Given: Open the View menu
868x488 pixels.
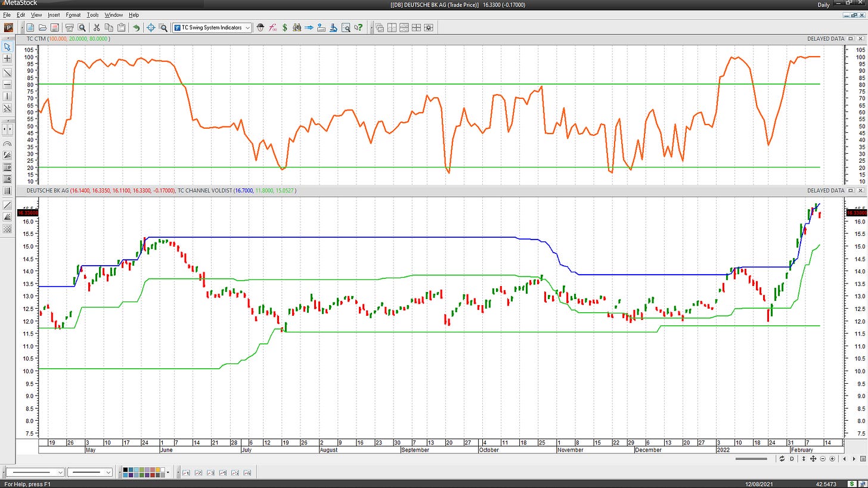Looking at the screenshot, I should (x=36, y=15).
